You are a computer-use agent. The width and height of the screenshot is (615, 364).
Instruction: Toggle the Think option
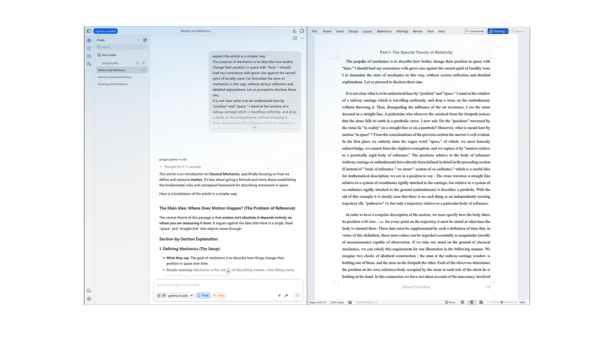coord(203,296)
